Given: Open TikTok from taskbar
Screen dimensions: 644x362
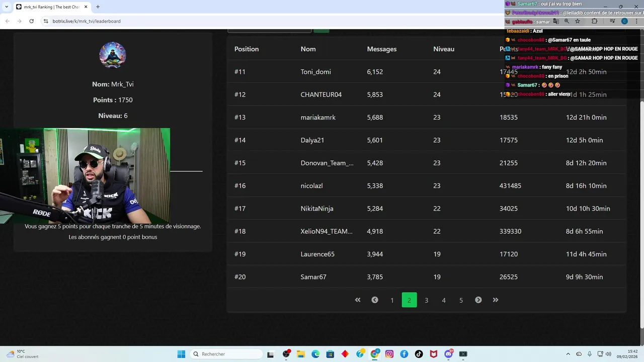Looking at the screenshot, I should tap(419, 354).
